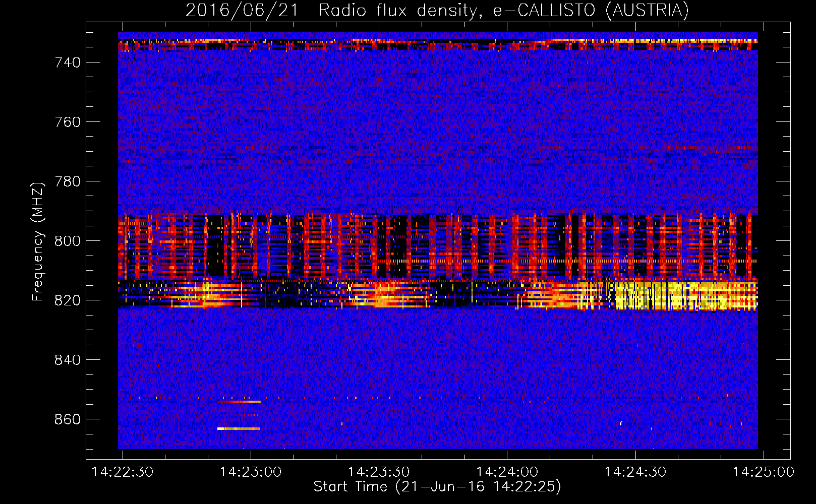Click the 820 frequency tick label
Viewport: 816px width, 504px height.
pyautogui.click(x=68, y=300)
